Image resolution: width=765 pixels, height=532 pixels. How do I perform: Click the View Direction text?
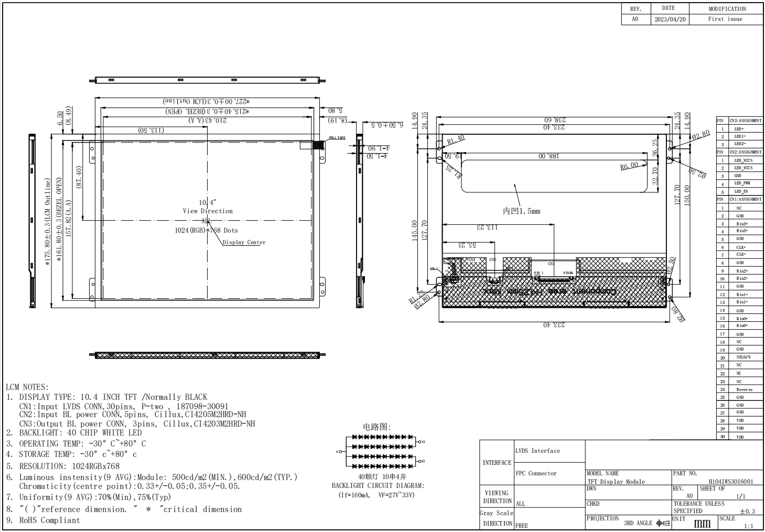tap(208, 211)
